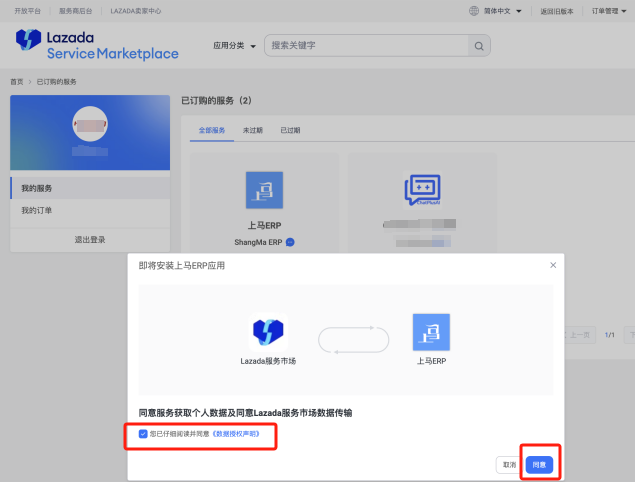This screenshot has width=635, height=482.
Task: Click the globe language icon
Action: [474, 11]
